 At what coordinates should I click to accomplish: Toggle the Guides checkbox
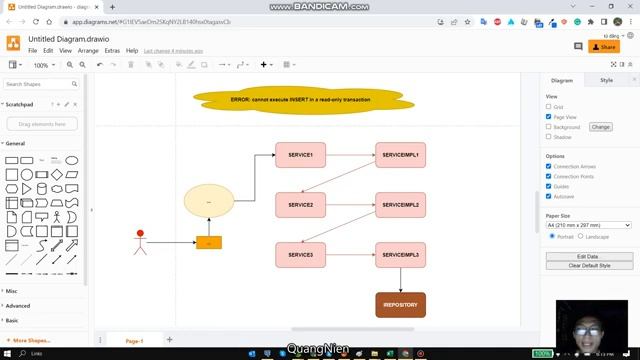[549, 186]
